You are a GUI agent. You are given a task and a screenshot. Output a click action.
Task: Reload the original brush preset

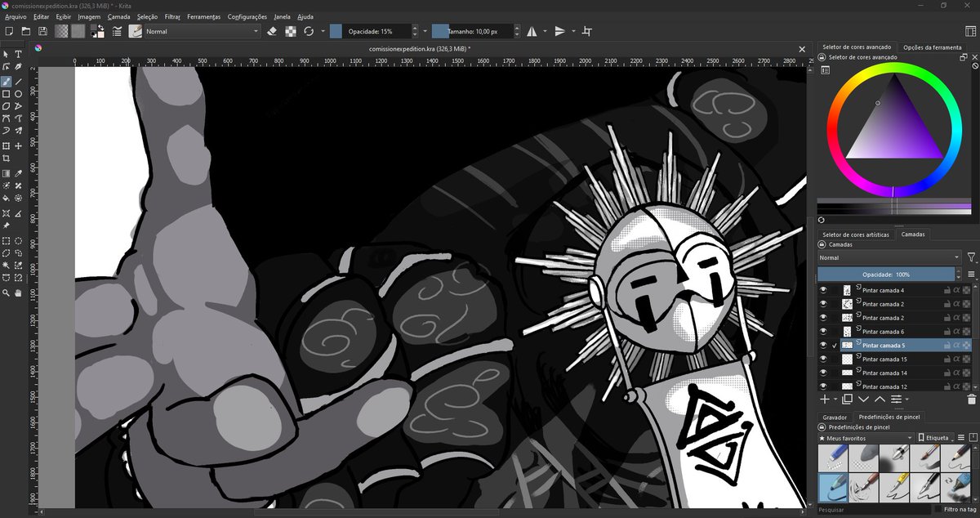pos(309,31)
